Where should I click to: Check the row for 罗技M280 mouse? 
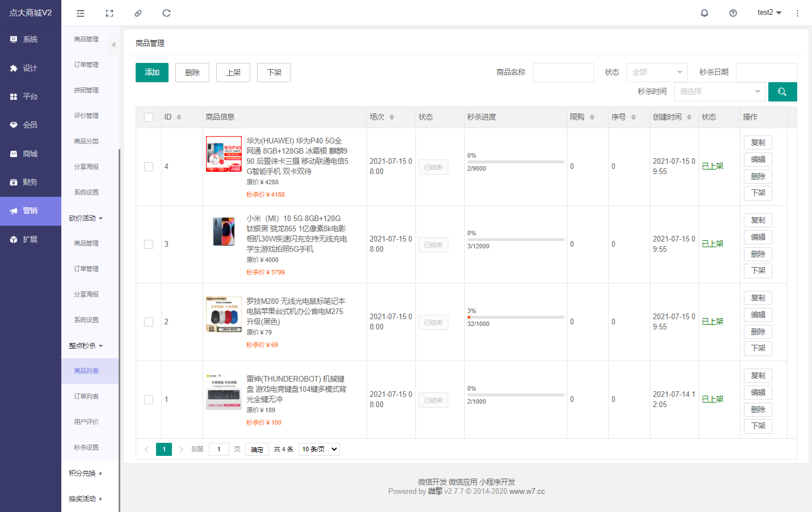(x=149, y=322)
